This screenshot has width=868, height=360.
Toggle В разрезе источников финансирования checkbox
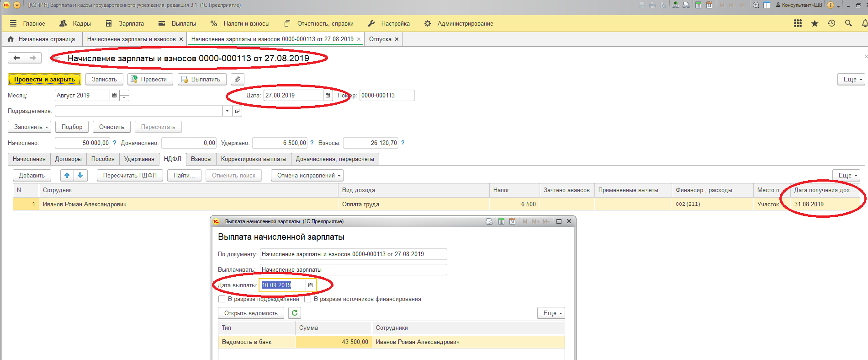pyautogui.click(x=308, y=299)
